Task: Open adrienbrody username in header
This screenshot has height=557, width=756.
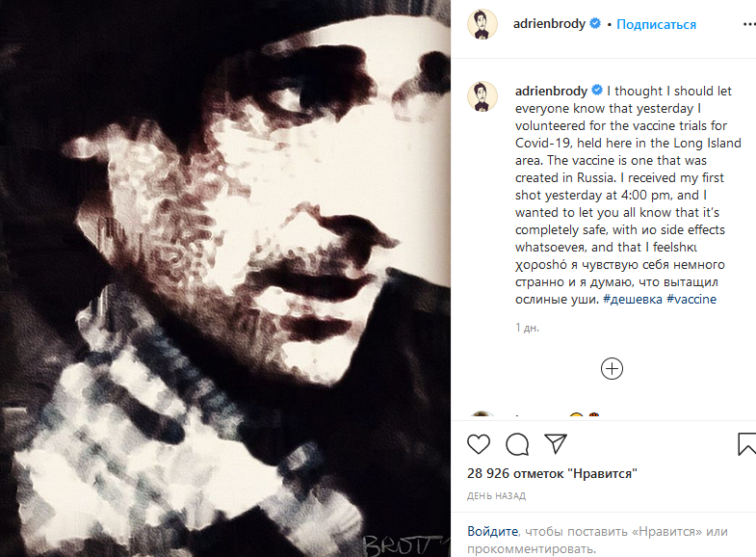Action: click(549, 24)
